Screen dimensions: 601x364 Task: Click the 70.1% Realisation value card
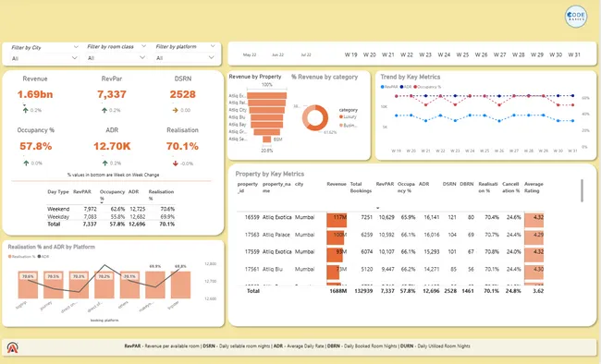click(x=182, y=146)
